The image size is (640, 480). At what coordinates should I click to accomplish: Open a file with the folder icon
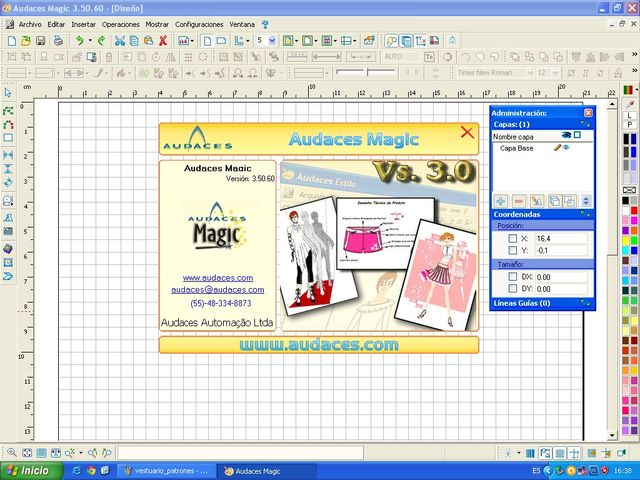click(26, 40)
